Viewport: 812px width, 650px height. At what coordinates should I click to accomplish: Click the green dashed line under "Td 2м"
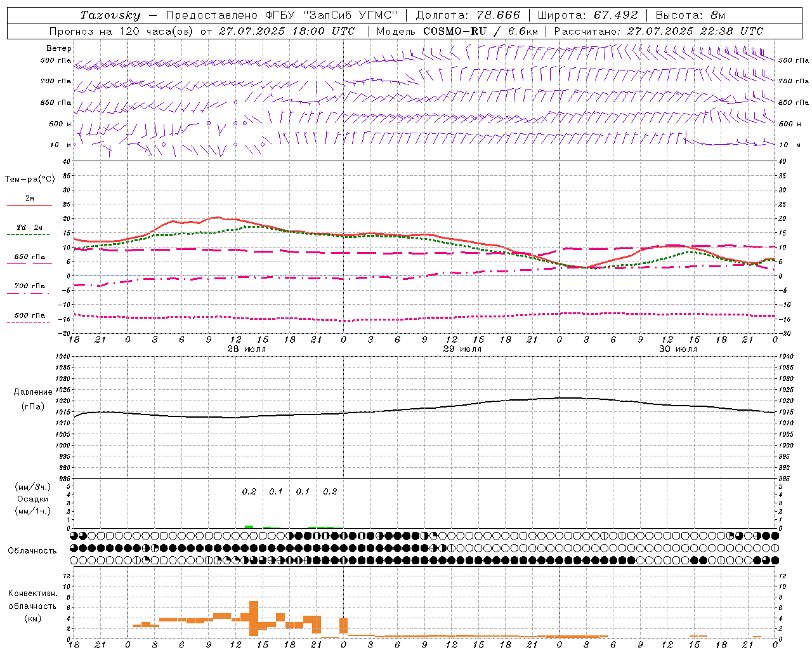[x=28, y=235]
